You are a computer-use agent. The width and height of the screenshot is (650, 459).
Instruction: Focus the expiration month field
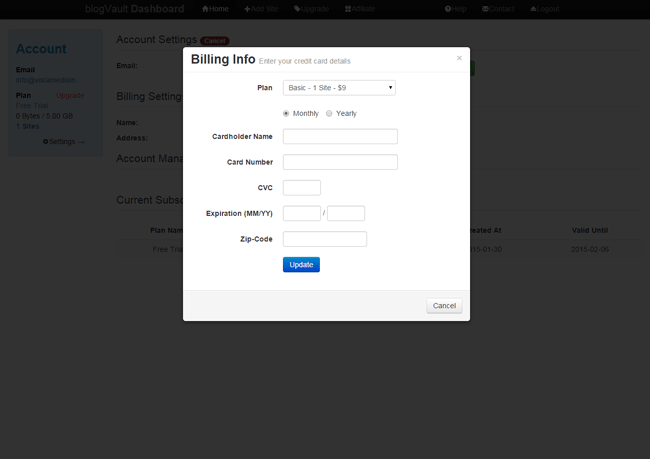(x=302, y=214)
